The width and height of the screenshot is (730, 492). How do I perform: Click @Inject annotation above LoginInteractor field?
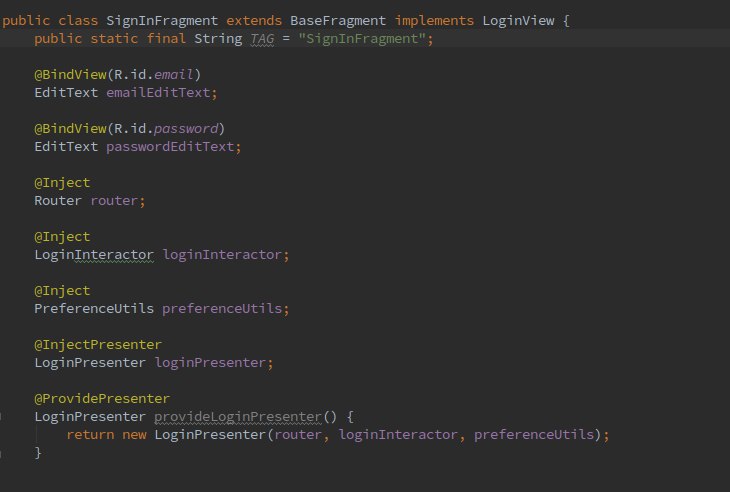62,236
